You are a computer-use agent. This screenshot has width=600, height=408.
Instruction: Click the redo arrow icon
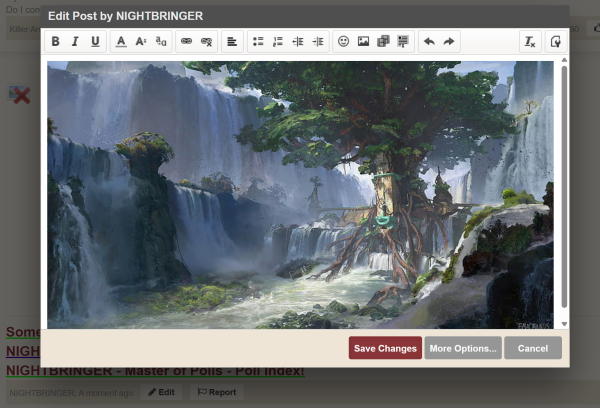coord(450,42)
